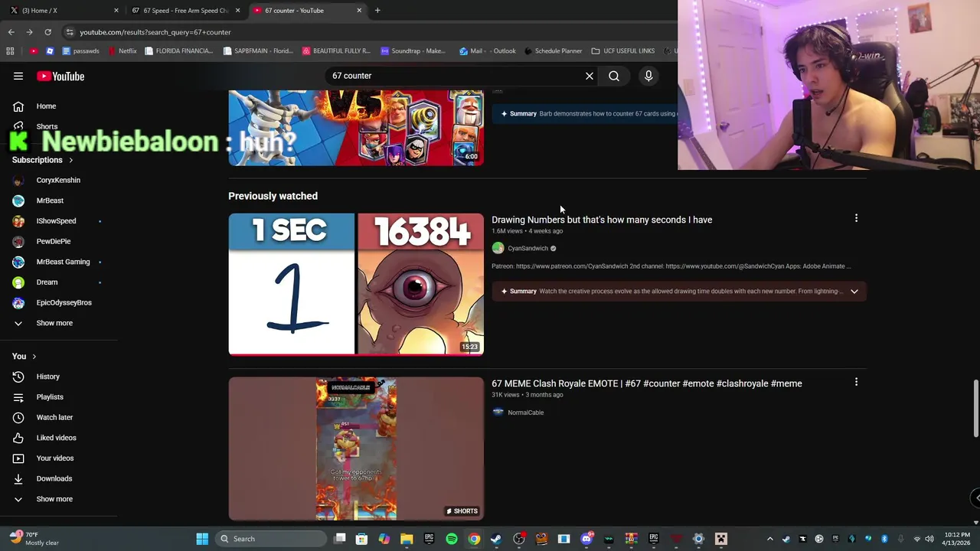Open options menu for 67 MEME Clash Royale video

856,382
